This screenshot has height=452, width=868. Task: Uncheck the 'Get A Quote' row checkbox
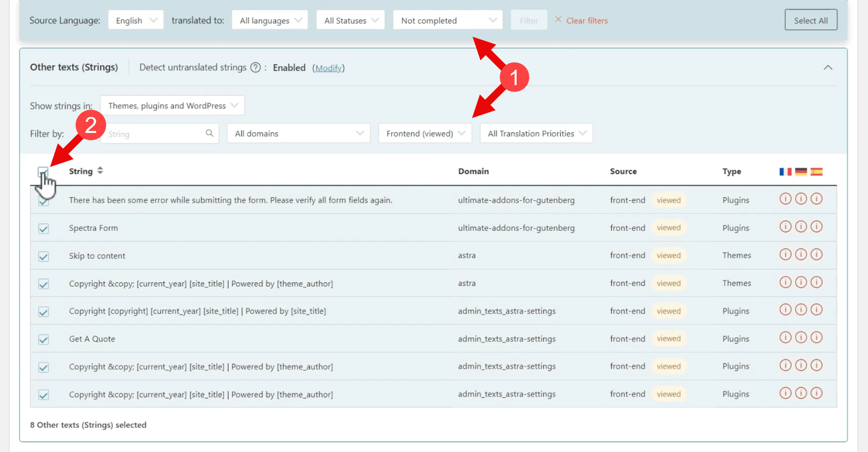(44, 339)
